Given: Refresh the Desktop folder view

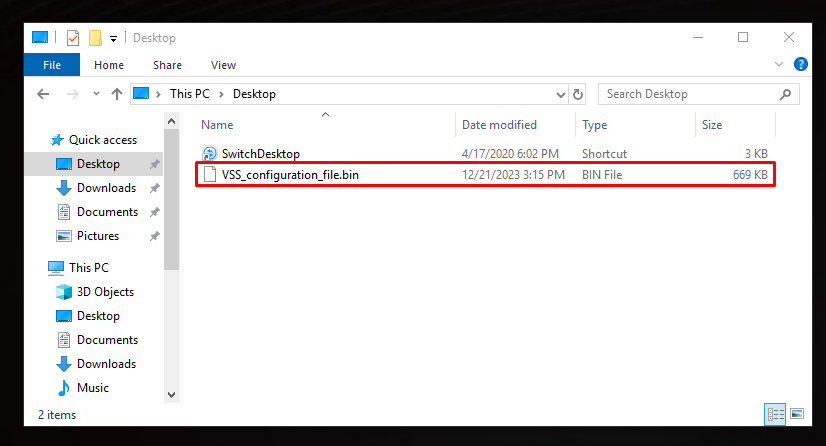Looking at the screenshot, I should click(x=578, y=94).
